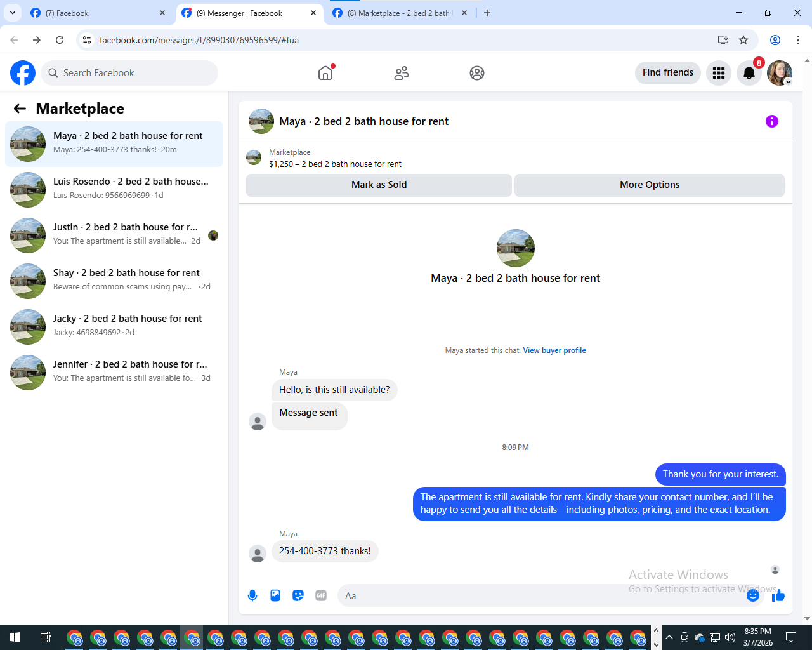Image resolution: width=812 pixels, height=650 pixels.
Task: Open View buyer profile link
Action: [x=554, y=350]
